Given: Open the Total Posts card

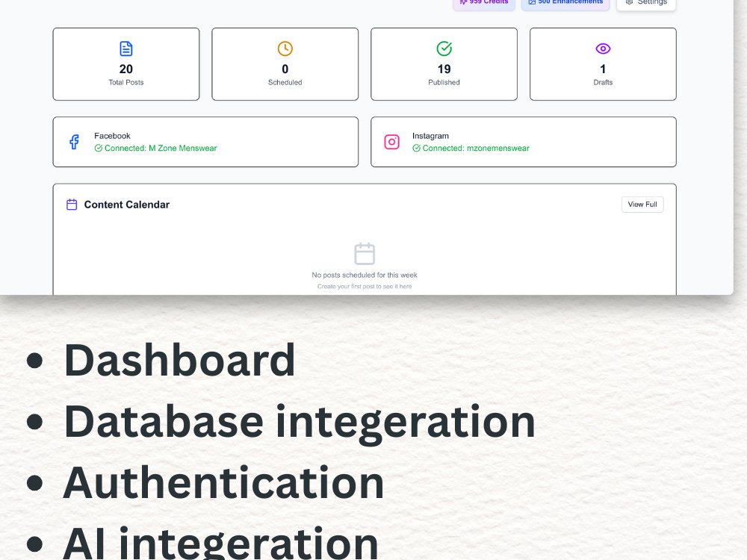Looking at the screenshot, I should [x=125, y=64].
